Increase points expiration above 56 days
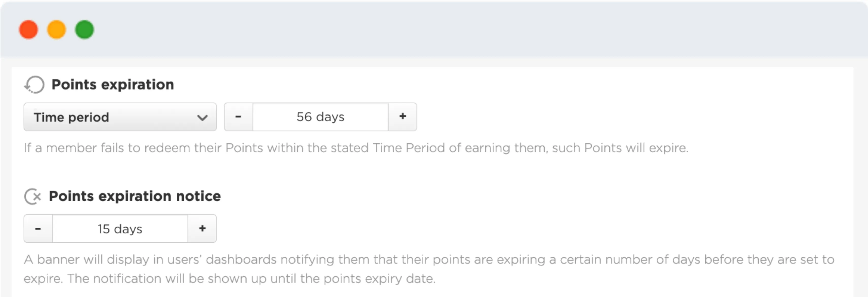868x297 pixels. click(403, 117)
